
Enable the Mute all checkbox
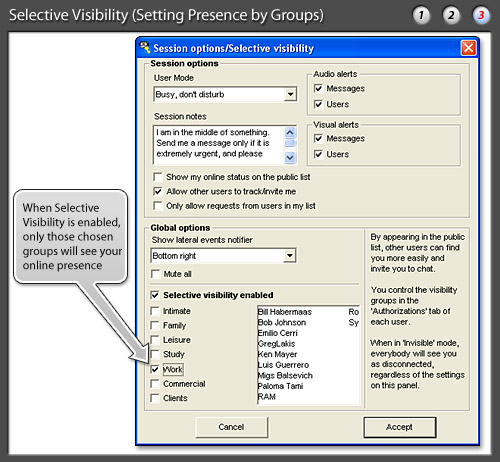point(155,274)
